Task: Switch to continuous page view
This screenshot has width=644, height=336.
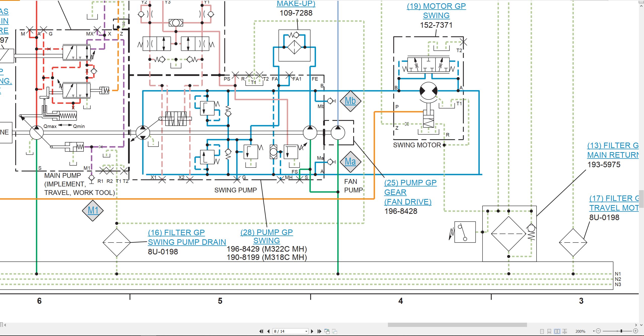Action: 549,331
